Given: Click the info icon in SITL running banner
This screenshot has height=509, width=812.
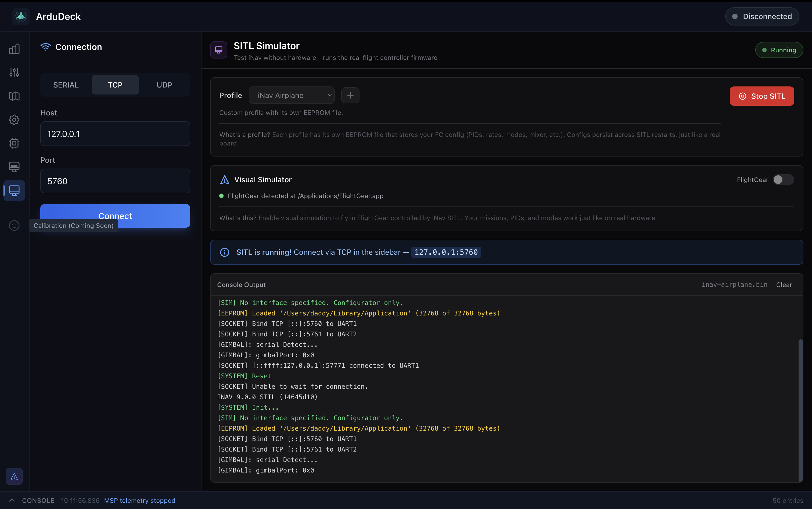Looking at the screenshot, I should click(x=225, y=252).
